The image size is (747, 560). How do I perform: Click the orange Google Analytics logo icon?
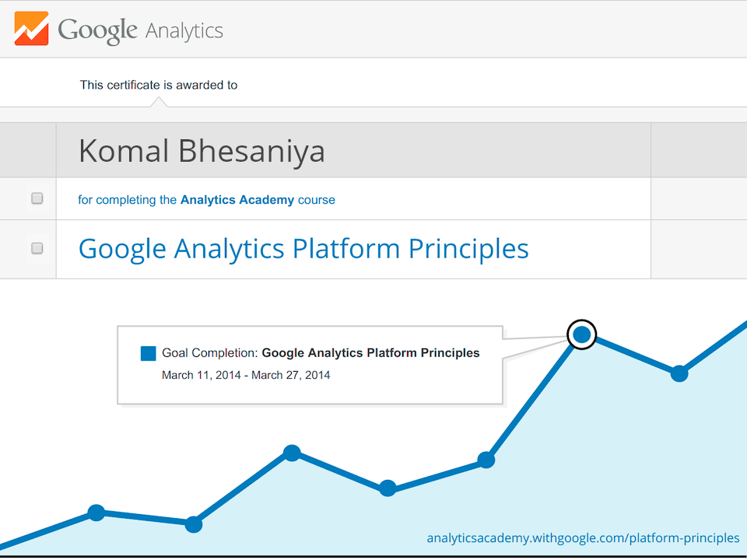pos(32,29)
